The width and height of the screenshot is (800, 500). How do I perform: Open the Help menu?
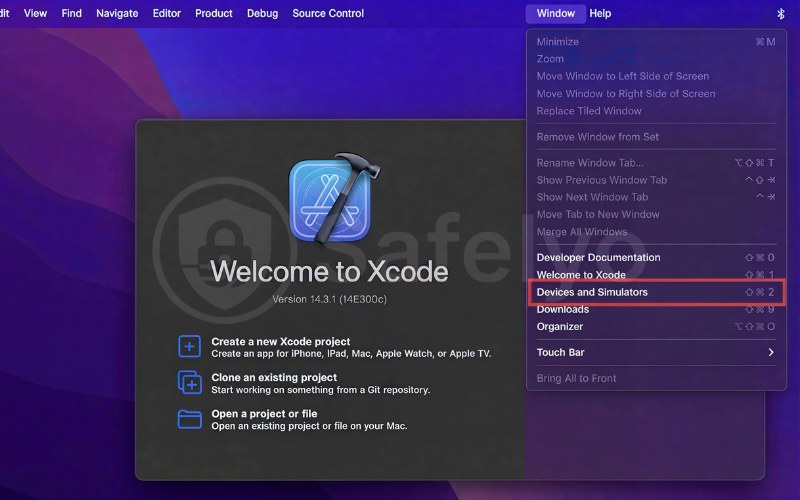click(x=600, y=13)
